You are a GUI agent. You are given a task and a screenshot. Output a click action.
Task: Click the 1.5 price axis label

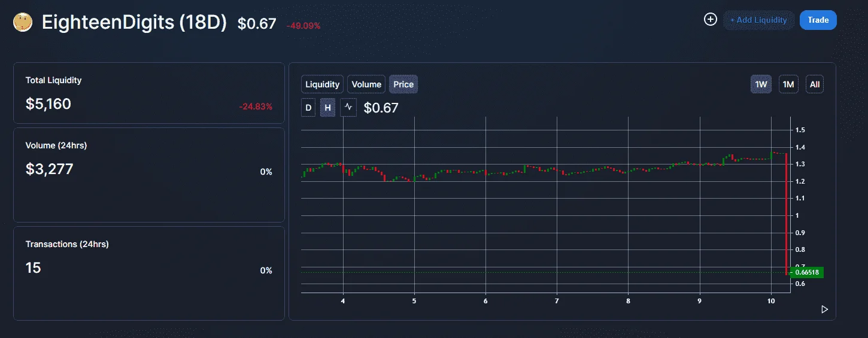(800, 130)
